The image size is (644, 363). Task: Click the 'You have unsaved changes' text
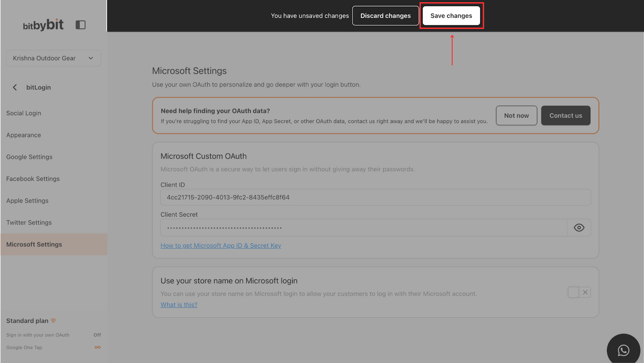click(x=310, y=16)
